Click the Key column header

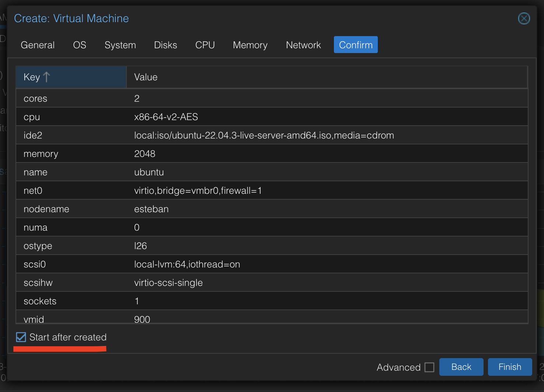71,77
